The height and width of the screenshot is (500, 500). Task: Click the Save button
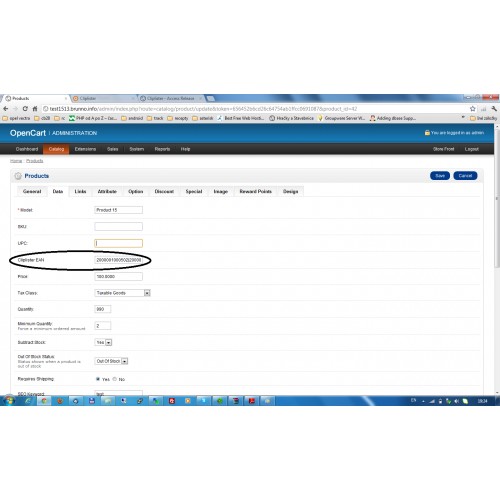pyautogui.click(x=440, y=176)
